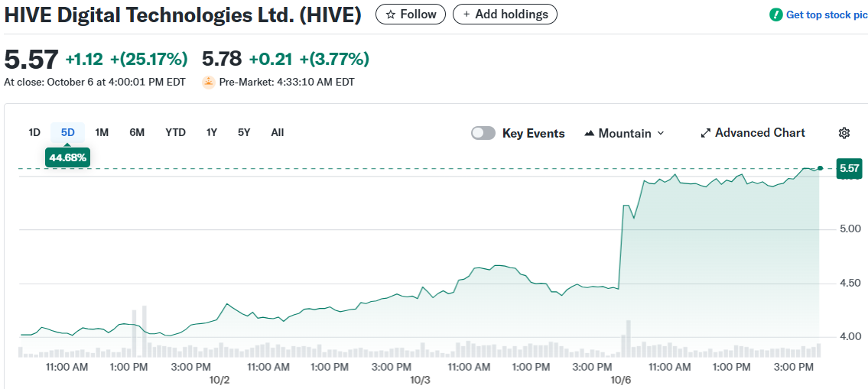Click the 5.57 current price marker label

(x=850, y=168)
